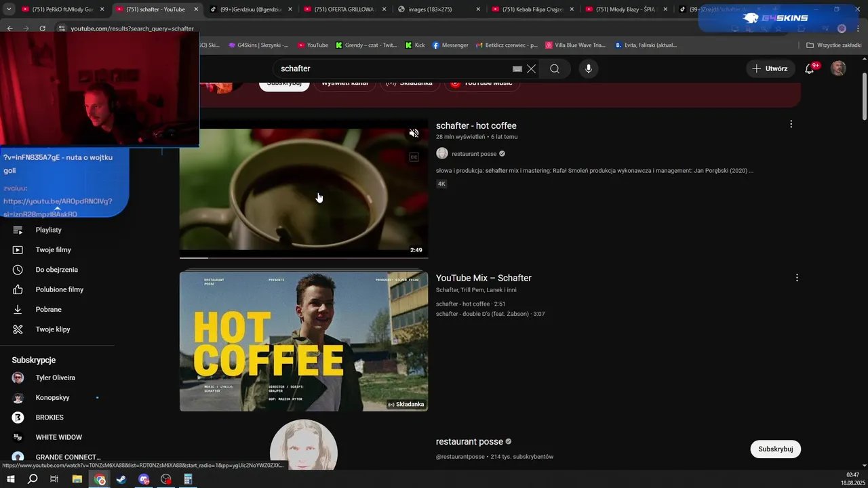868x488 pixels.
Task: Open the account avatar menu
Action: coord(839,68)
